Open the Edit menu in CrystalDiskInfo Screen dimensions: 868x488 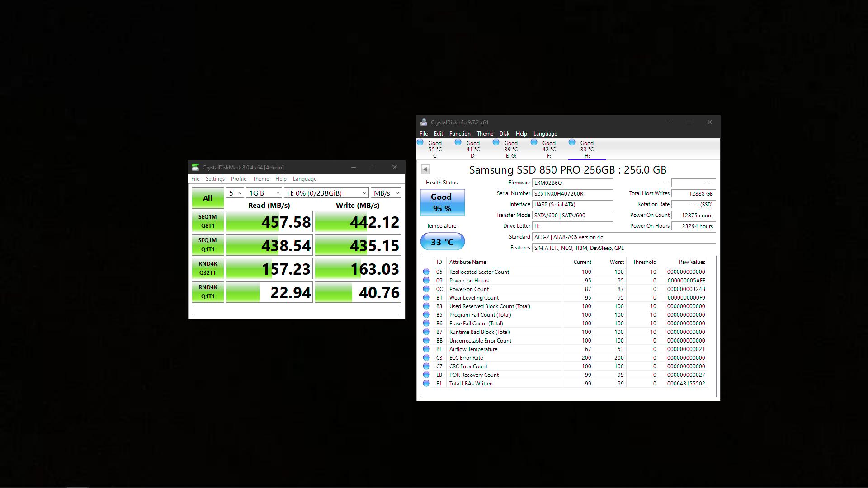point(439,134)
